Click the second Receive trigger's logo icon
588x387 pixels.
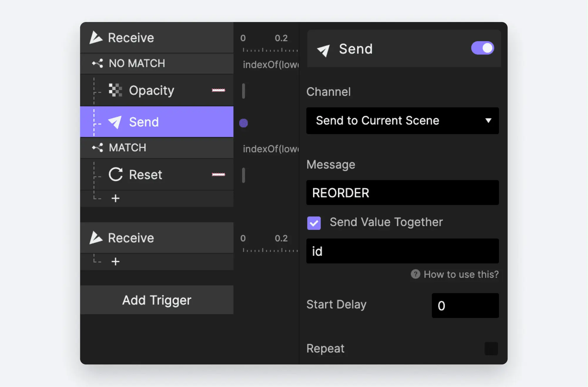tap(96, 238)
